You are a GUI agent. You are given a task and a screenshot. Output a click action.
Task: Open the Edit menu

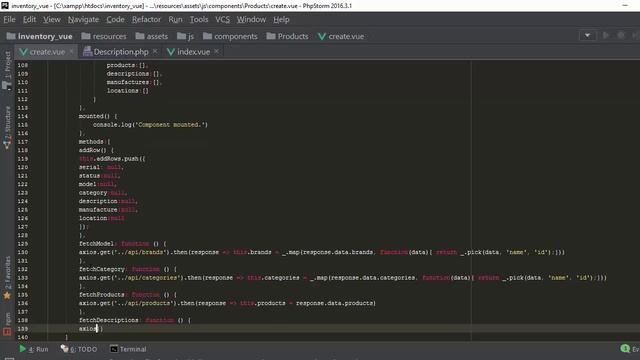pos(29,20)
